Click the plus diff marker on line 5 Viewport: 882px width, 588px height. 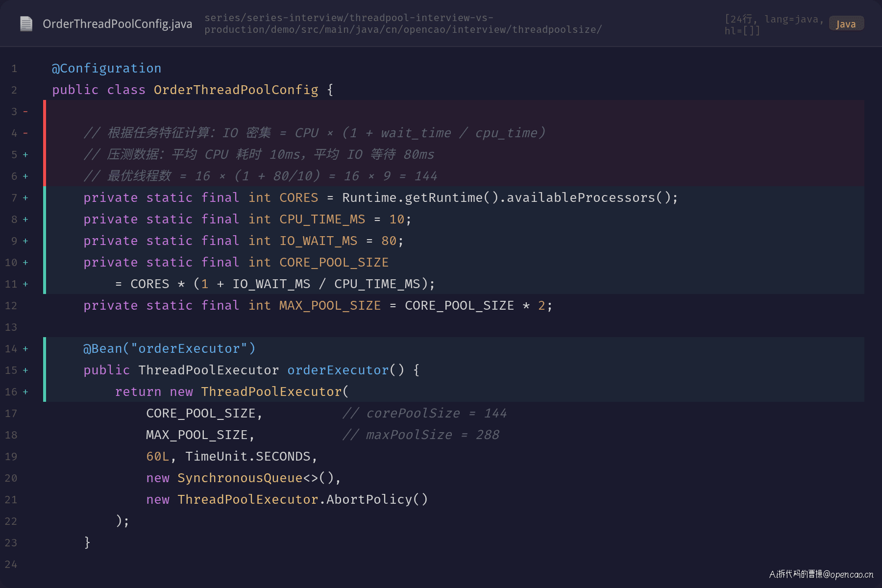click(x=25, y=155)
